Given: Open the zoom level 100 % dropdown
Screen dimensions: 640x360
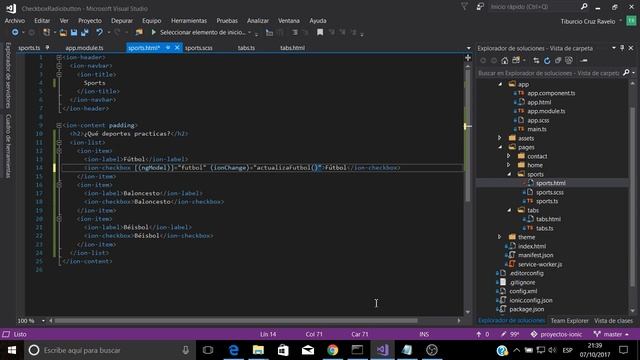Looking at the screenshot, I should pyautogui.click(x=43, y=321).
